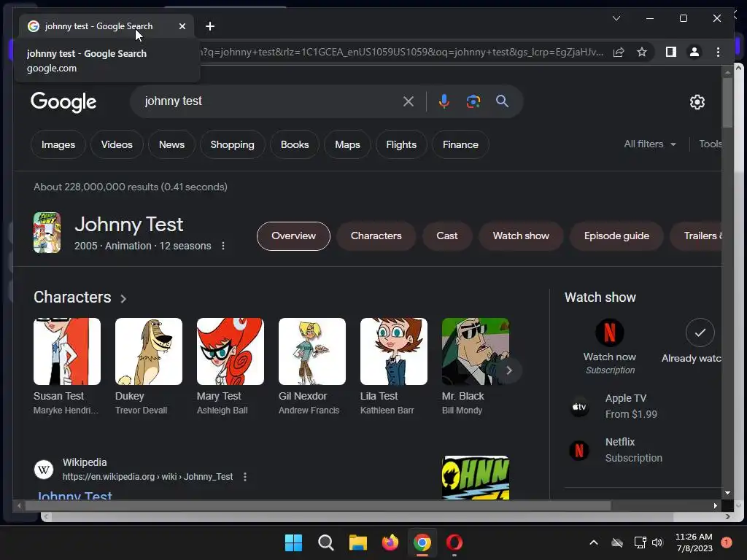Viewport: 747px width, 560px height.
Task: Switch to Images results
Action: point(58,144)
